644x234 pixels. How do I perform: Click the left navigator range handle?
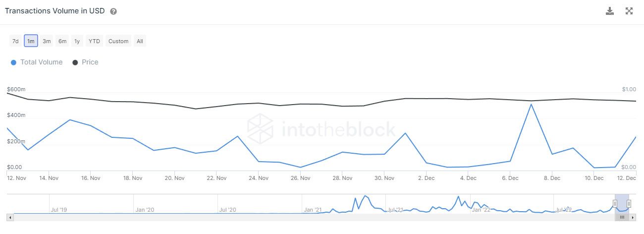tap(615, 203)
